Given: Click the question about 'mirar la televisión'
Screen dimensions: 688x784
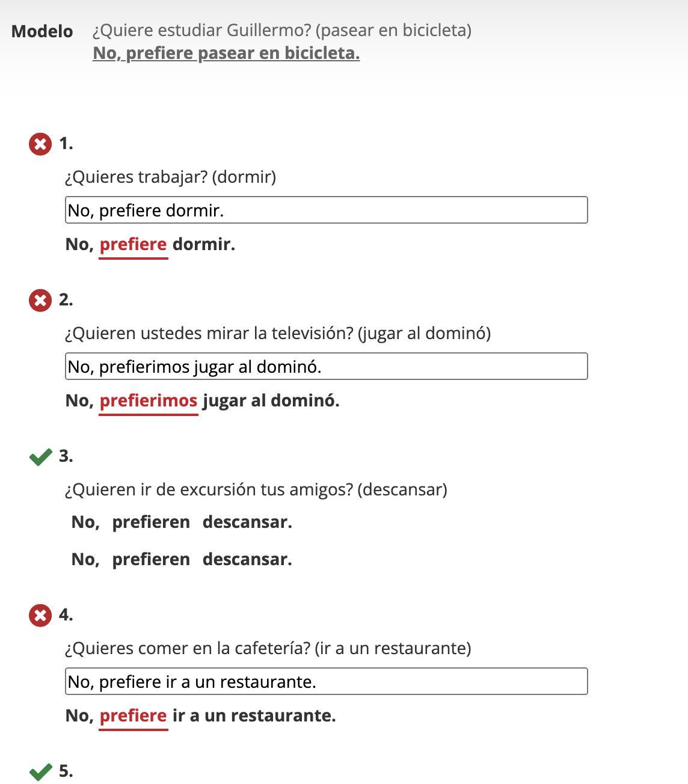Looking at the screenshot, I should 277,334.
